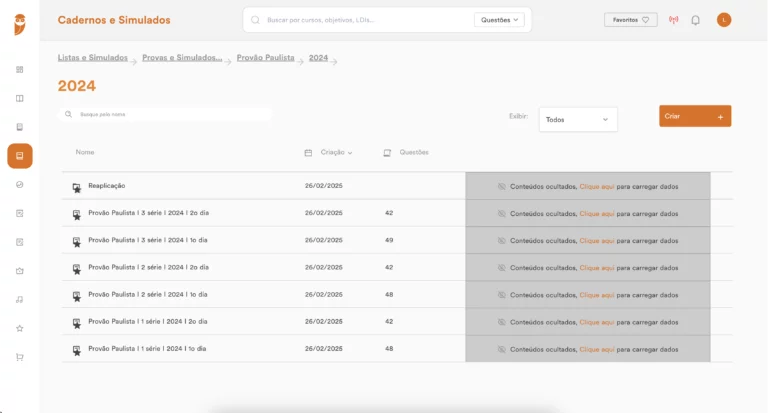Click the hidden-content eye icon in Reaplicação row
768x413 pixels.
[502, 186]
